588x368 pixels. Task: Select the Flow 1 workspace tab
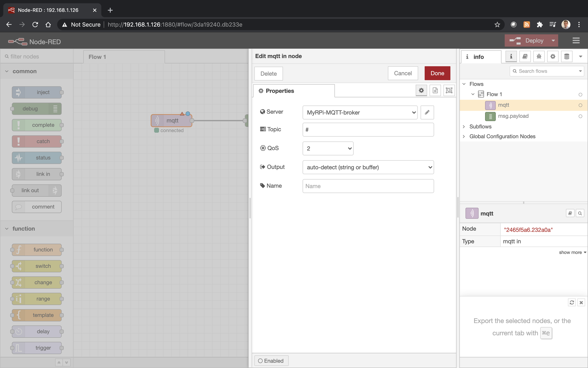point(97,57)
